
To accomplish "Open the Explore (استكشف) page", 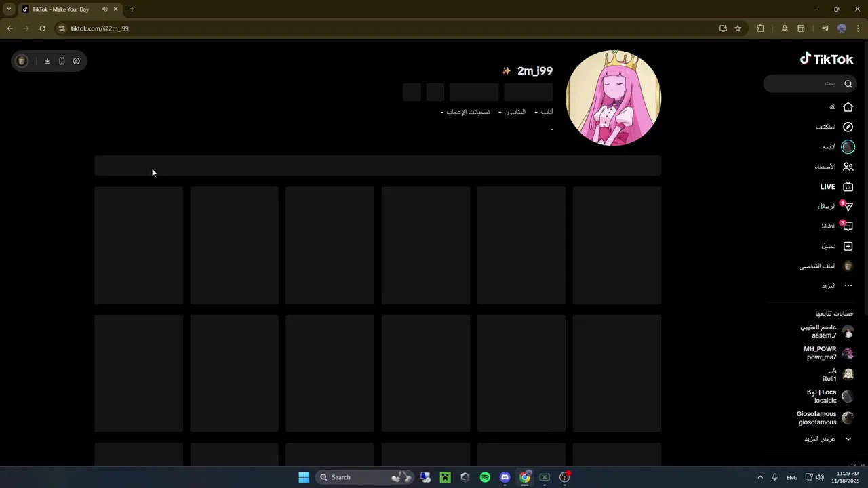I will [834, 127].
